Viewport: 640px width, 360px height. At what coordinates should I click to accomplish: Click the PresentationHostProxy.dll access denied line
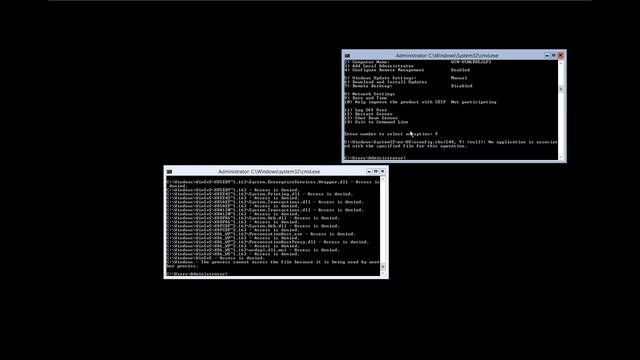coord(268,242)
